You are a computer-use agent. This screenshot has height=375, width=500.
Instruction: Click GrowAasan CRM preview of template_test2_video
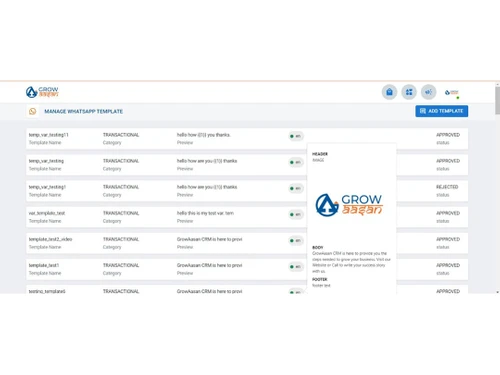[x=209, y=239]
